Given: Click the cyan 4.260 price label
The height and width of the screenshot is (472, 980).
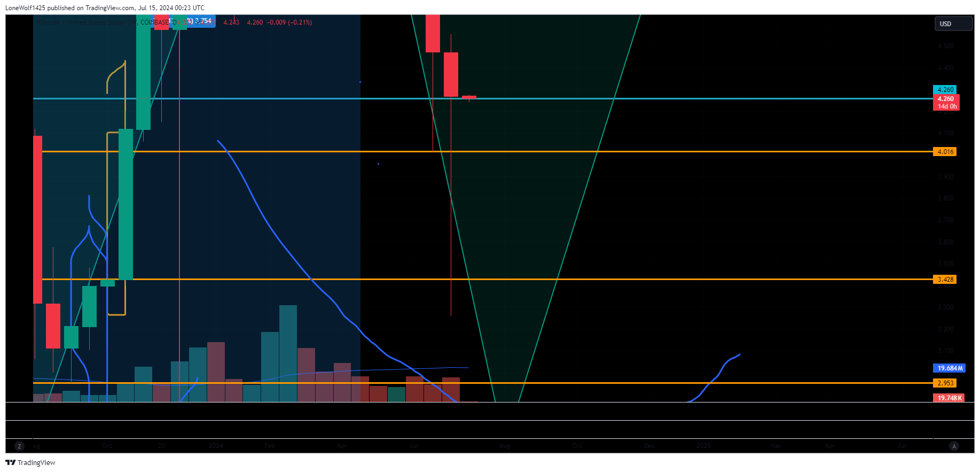Looking at the screenshot, I should 945,90.
